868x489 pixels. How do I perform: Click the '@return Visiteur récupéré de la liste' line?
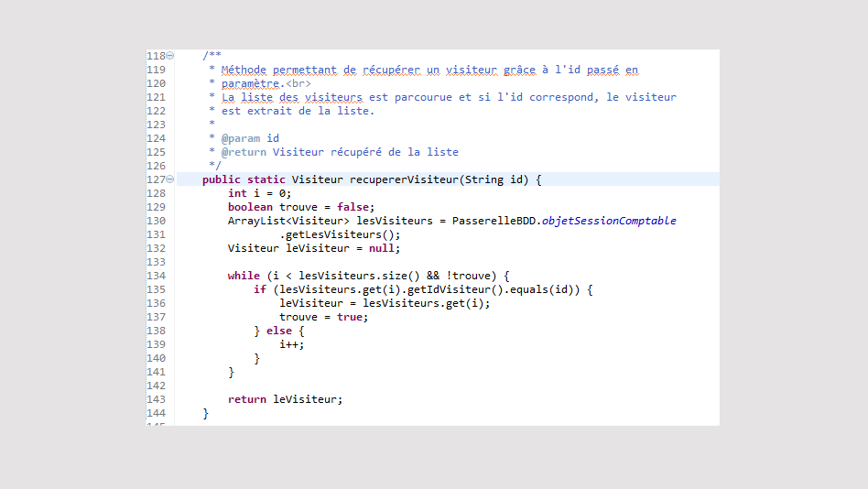pos(340,152)
